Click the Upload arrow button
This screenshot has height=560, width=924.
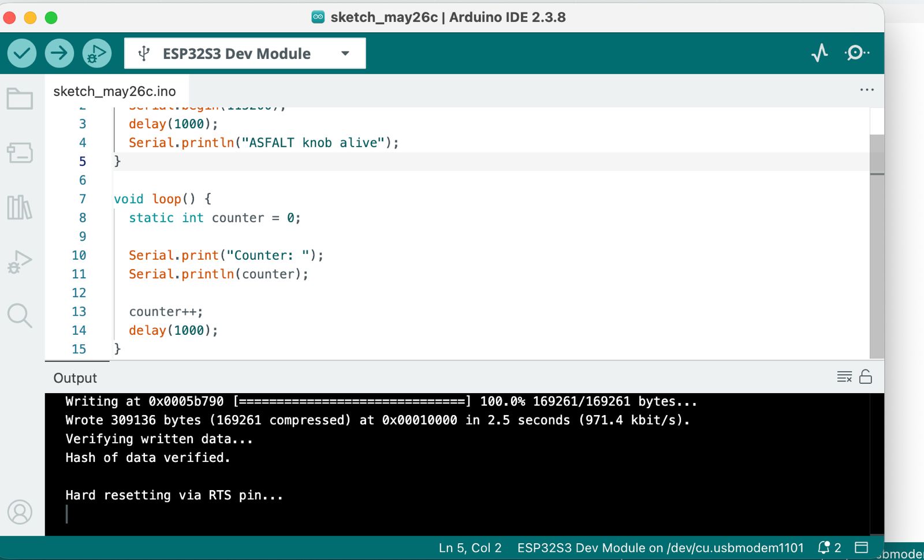59,53
